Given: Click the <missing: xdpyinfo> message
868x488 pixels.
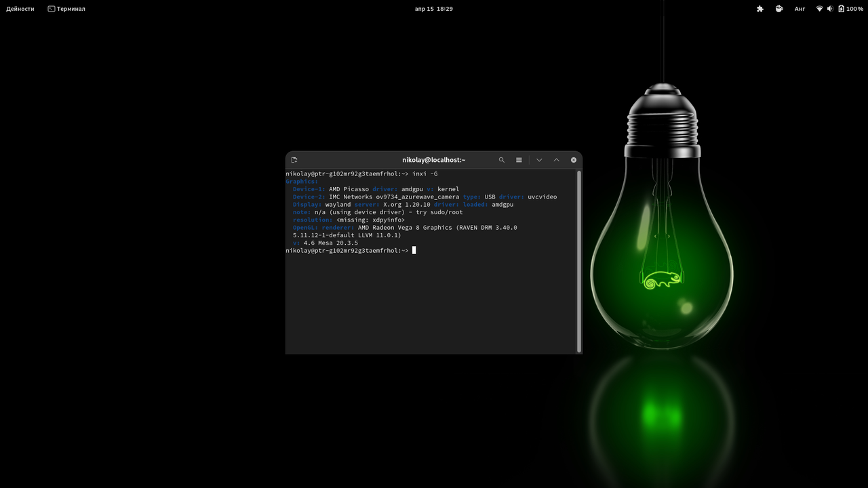Looking at the screenshot, I should (370, 220).
